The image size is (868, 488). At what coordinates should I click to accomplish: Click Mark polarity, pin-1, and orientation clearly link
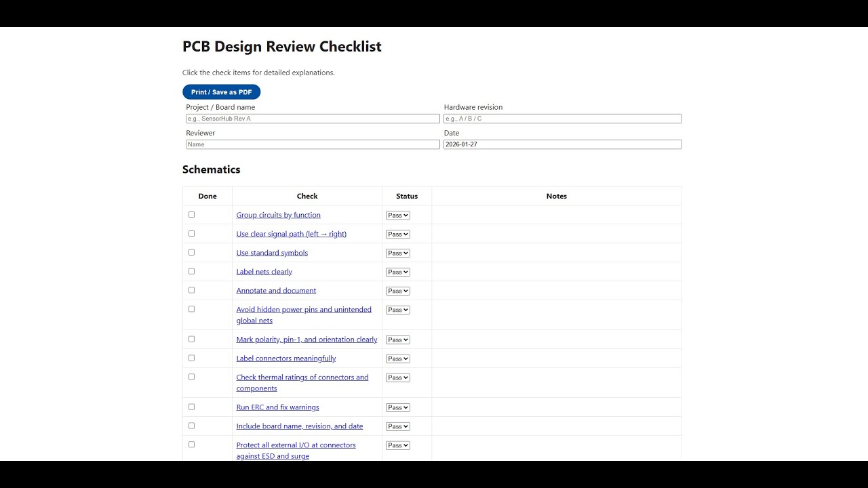pos(307,340)
